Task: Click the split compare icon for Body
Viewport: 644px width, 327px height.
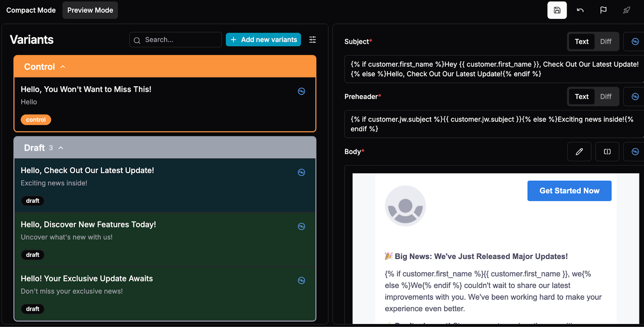Action: (x=607, y=152)
